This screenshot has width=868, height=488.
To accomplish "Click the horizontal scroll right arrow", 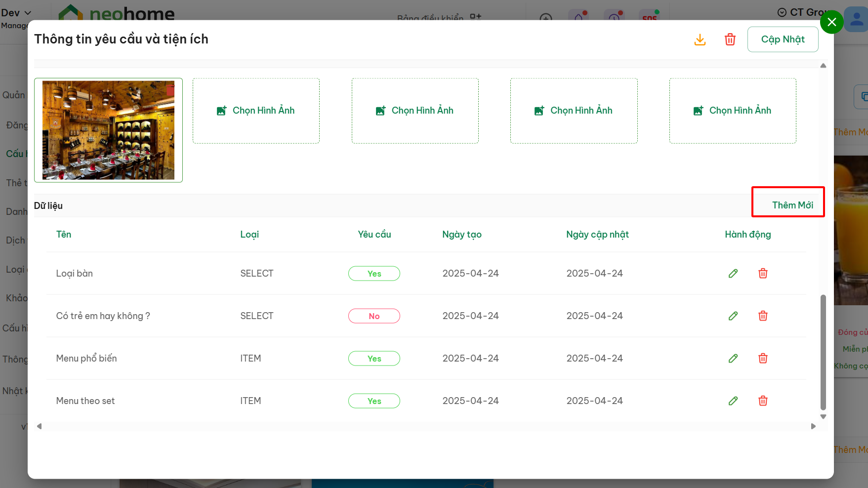I will [x=813, y=426].
